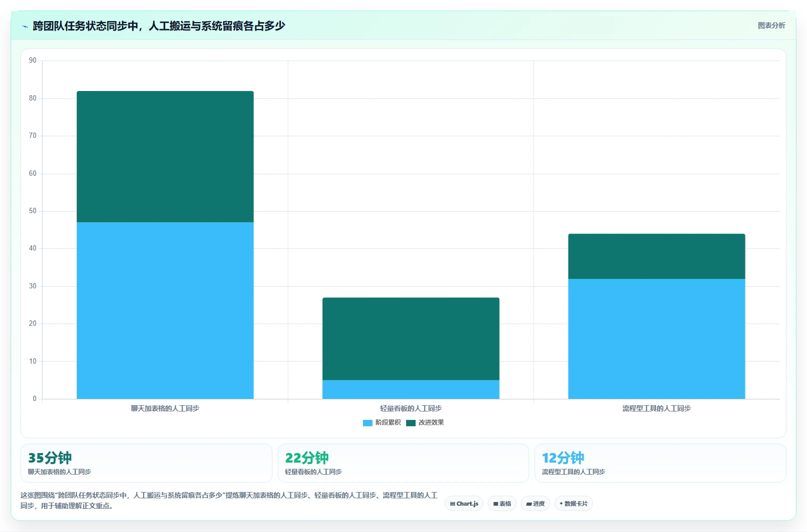Click the small icon before the chart title
The image size is (807, 532).
click(25, 26)
